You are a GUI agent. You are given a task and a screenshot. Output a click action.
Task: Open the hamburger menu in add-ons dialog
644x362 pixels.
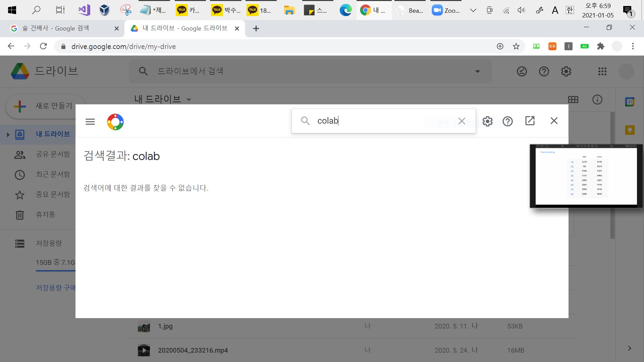coord(90,122)
